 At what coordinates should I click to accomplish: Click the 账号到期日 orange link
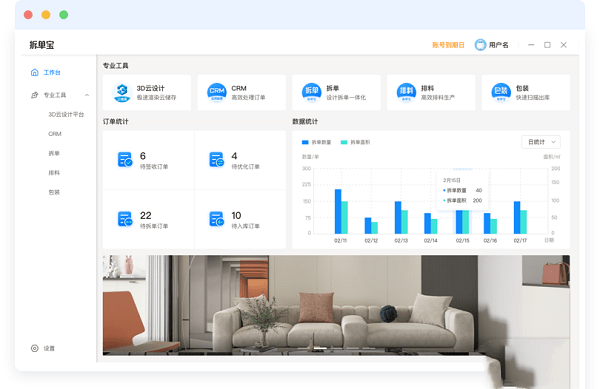click(448, 45)
